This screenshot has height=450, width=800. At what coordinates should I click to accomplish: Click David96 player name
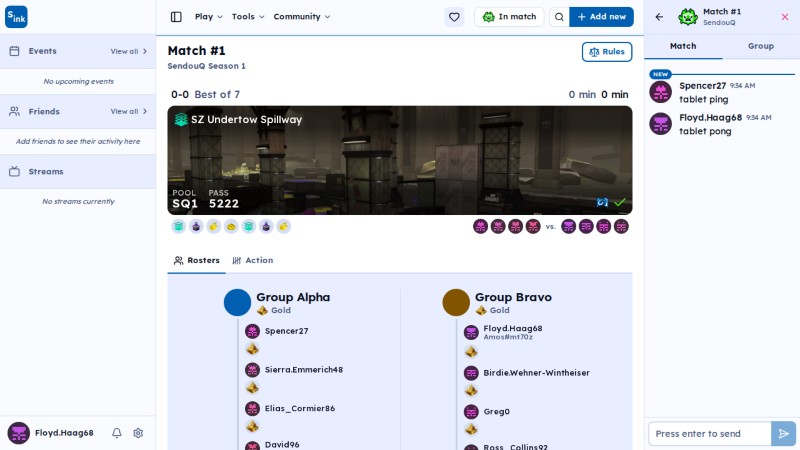pos(282,445)
